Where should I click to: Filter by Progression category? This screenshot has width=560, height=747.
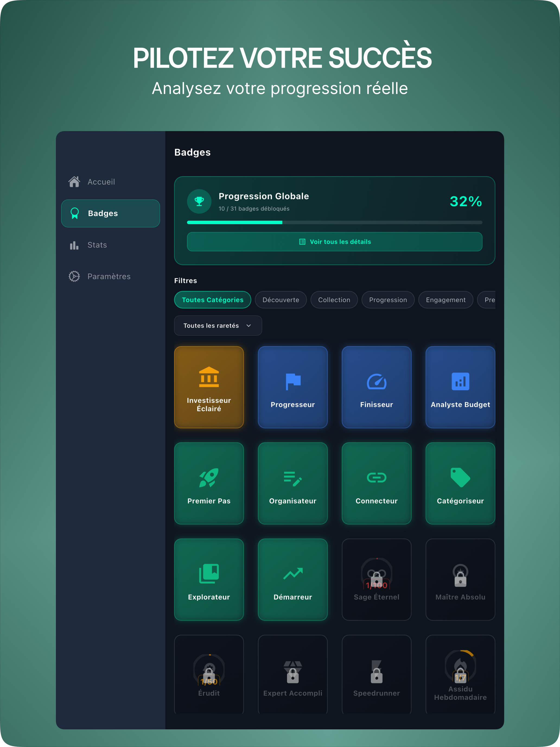click(x=388, y=300)
